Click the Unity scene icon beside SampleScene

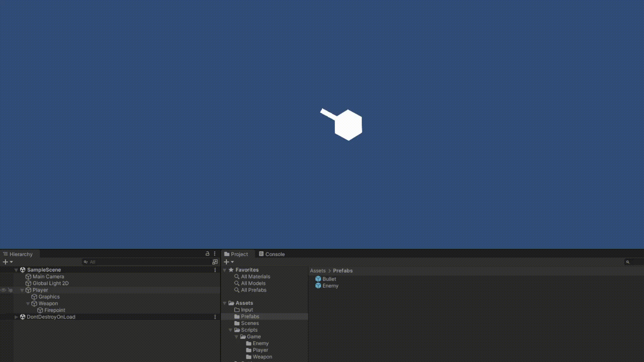[x=22, y=269]
